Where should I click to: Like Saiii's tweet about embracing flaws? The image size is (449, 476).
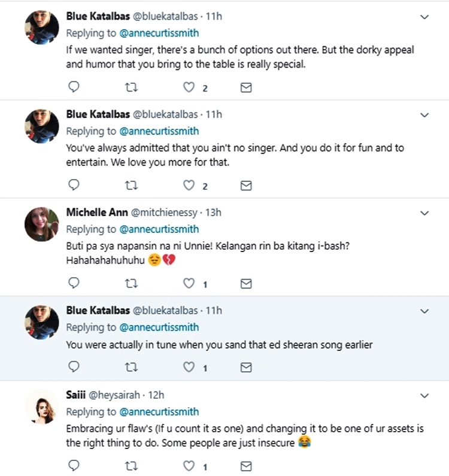coord(189,466)
